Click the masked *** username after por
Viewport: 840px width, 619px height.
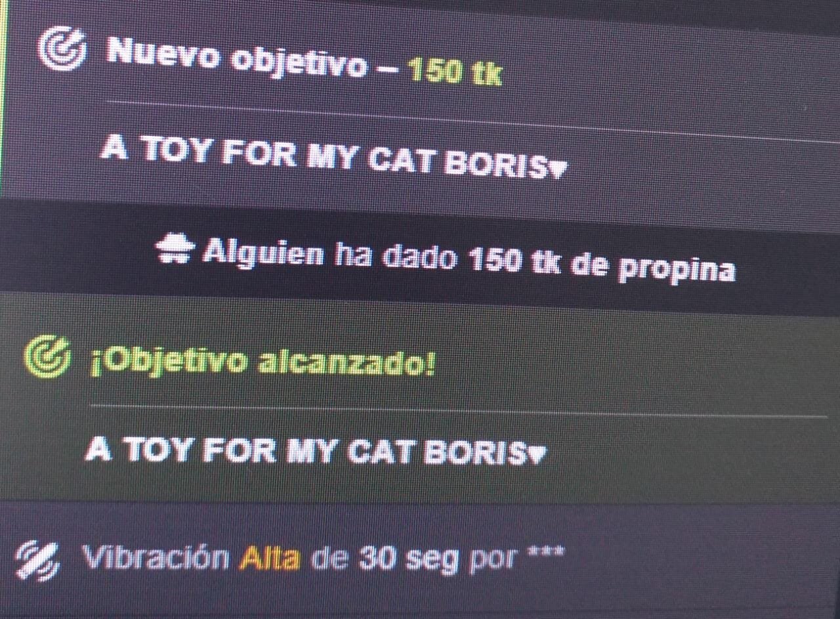pyautogui.click(x=545, y=555)
